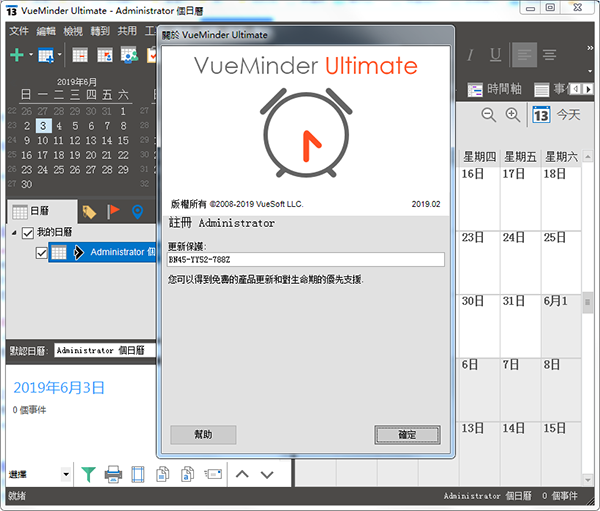This screenshot has height=511, width=600.
Task: Switch to the 時間軸 timeline view
Action: 494,90
